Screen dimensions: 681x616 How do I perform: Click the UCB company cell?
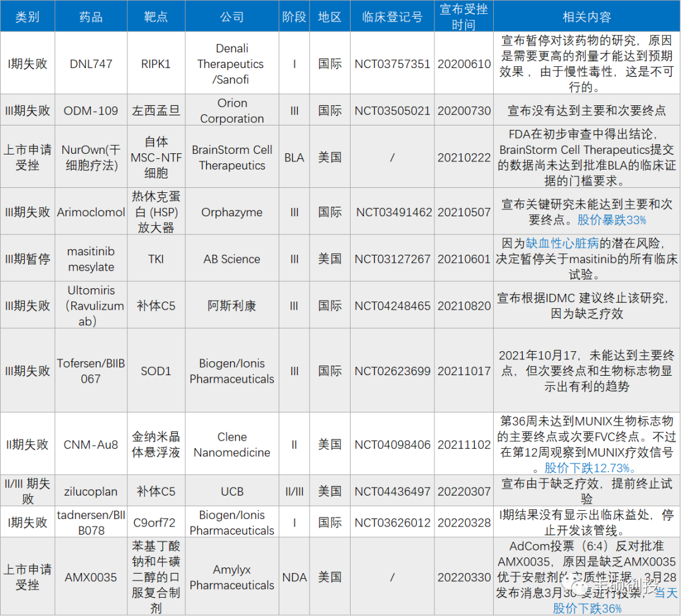pos(232,491)
